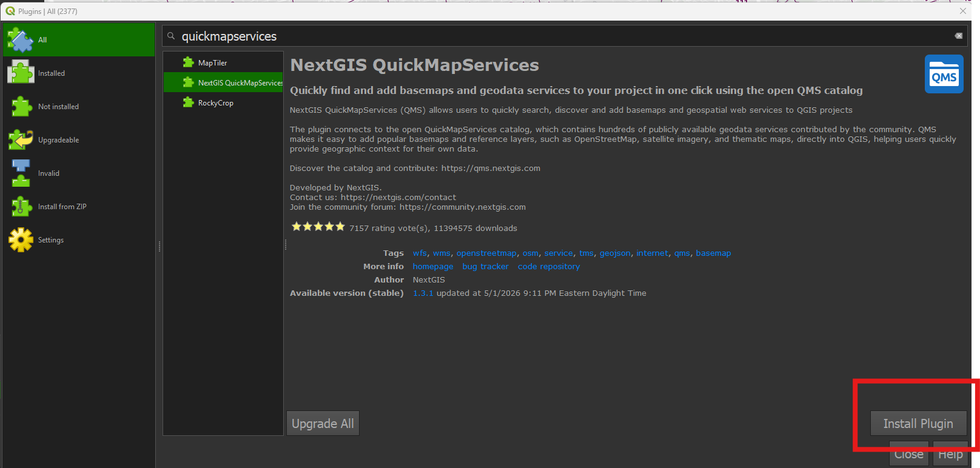This screenshot has width=980, height=468.
Task: Open the internet tag link
Action: 652,253
